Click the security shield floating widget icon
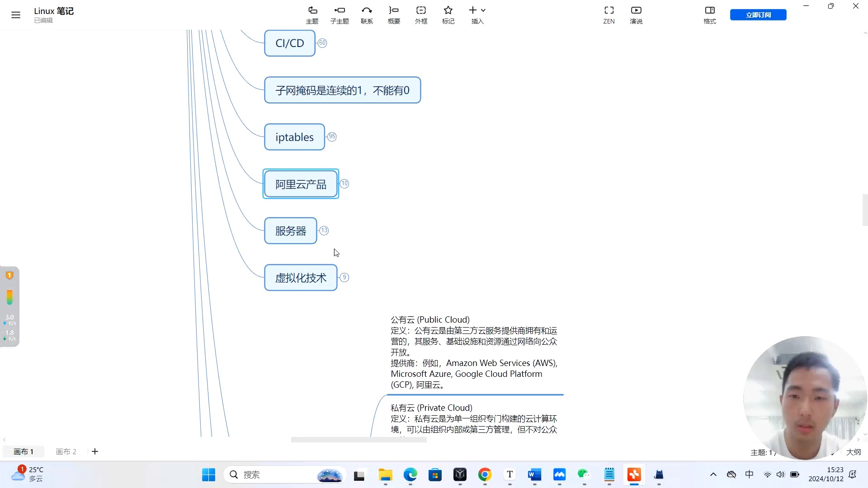Image resolution: width=868 pixels, height=488 pixels. coord(9,275)
